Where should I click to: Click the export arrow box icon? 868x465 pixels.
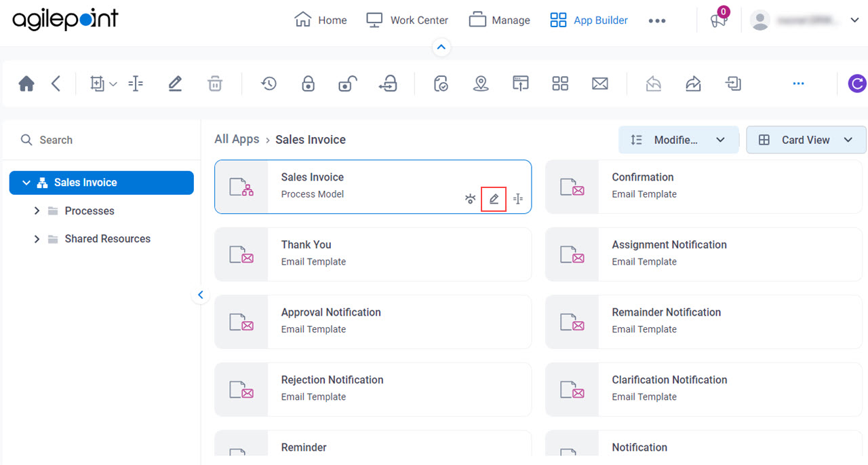[733, 83]
